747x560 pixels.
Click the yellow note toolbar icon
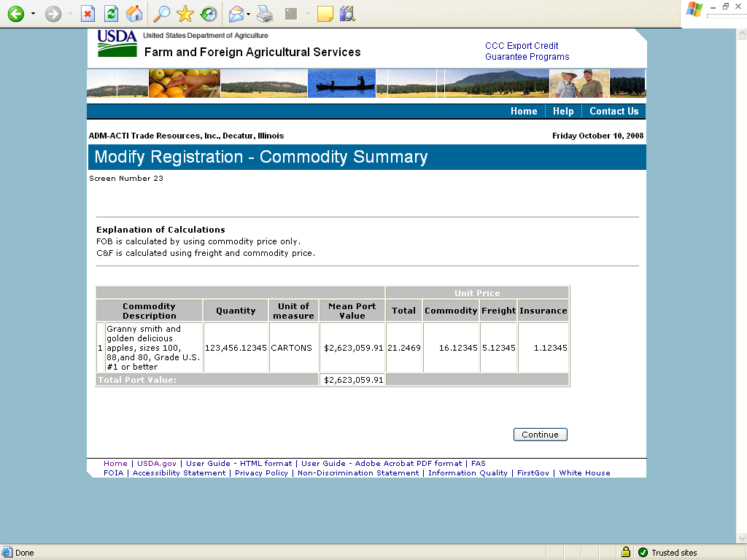click(x=325, y=14)
